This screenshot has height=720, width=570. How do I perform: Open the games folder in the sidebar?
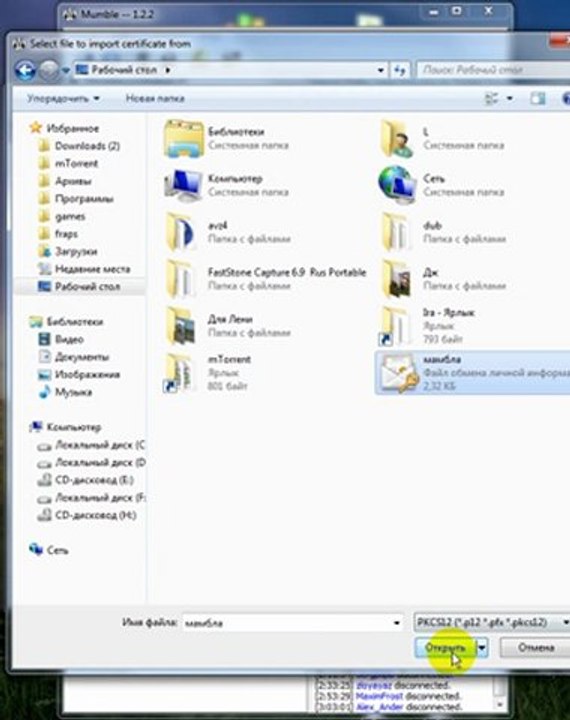click(x=62, y=216)
